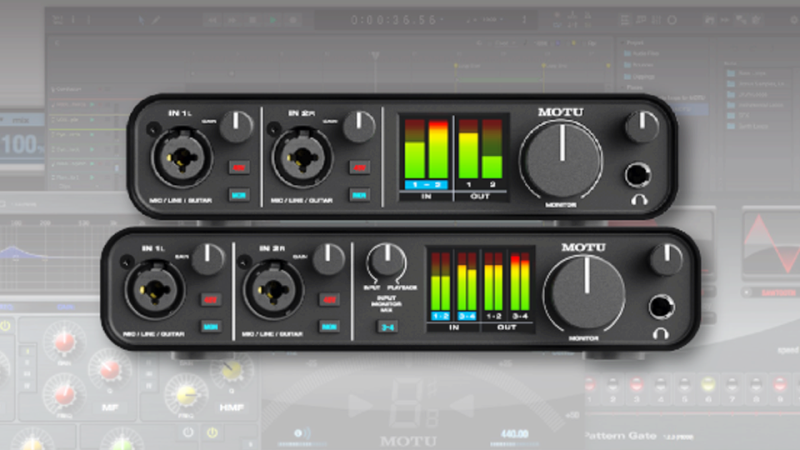Click the IN 2 gain knob on upper unit
The height and width of the screenshot is (450, 800).
(x=359, y=126)
